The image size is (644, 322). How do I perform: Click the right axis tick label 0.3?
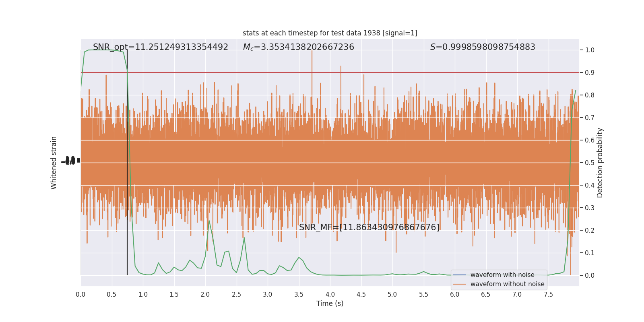click(x=590, y=208)
